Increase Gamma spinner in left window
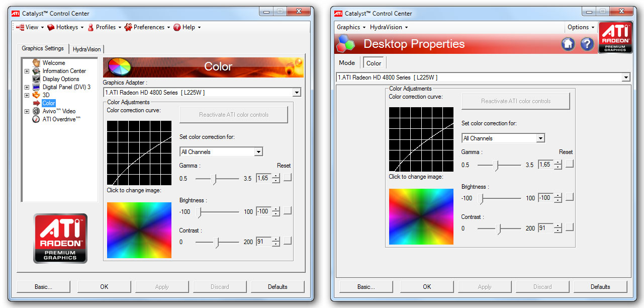 [275, 176]
